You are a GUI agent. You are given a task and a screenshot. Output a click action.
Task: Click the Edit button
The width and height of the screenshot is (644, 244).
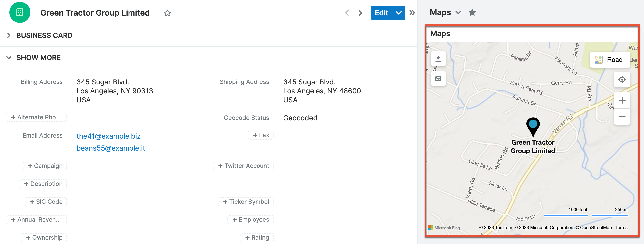pos(381,13)
